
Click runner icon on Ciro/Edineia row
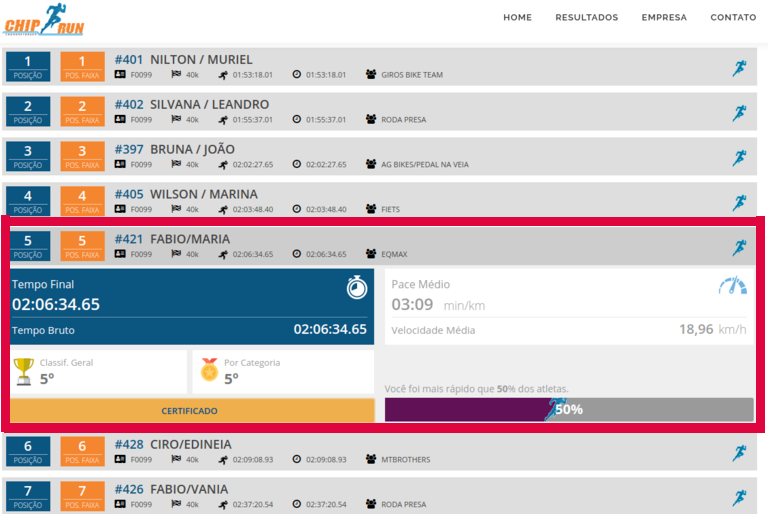739,453
